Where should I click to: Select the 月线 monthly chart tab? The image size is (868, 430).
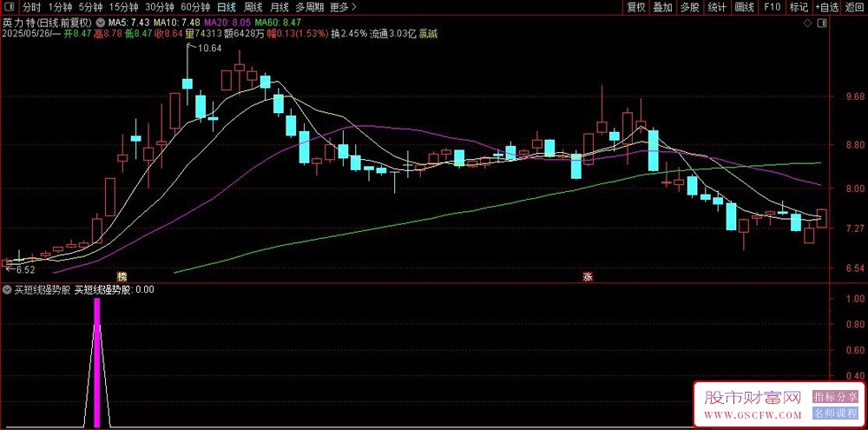pyautogui.click(x=279, y=7)
